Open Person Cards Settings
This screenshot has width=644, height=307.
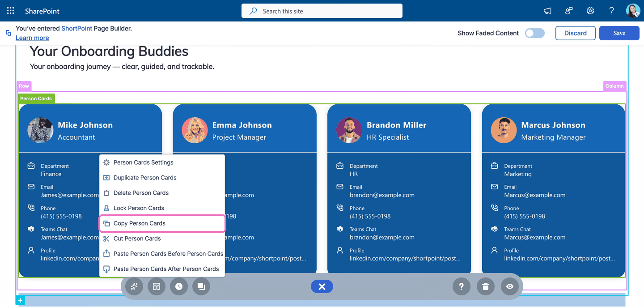(162, 162)
